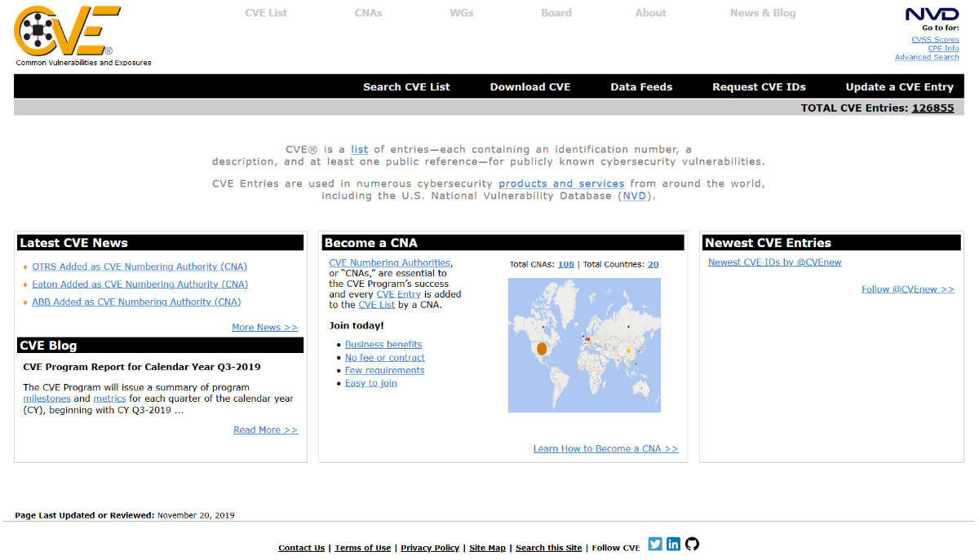Image resolution: width=979 pixels, height=560 pixels.
Task: Select Download CVE in black bar
Action: 529,87
